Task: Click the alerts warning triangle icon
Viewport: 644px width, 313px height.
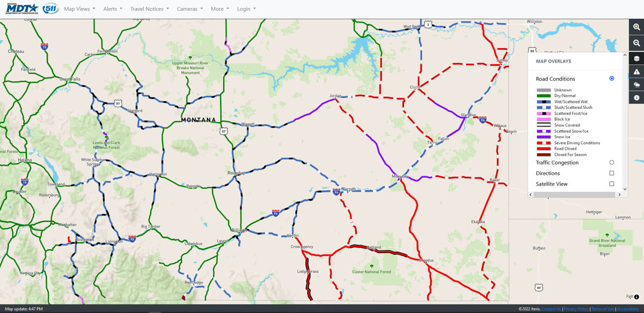Action: [x=636, y=71]
